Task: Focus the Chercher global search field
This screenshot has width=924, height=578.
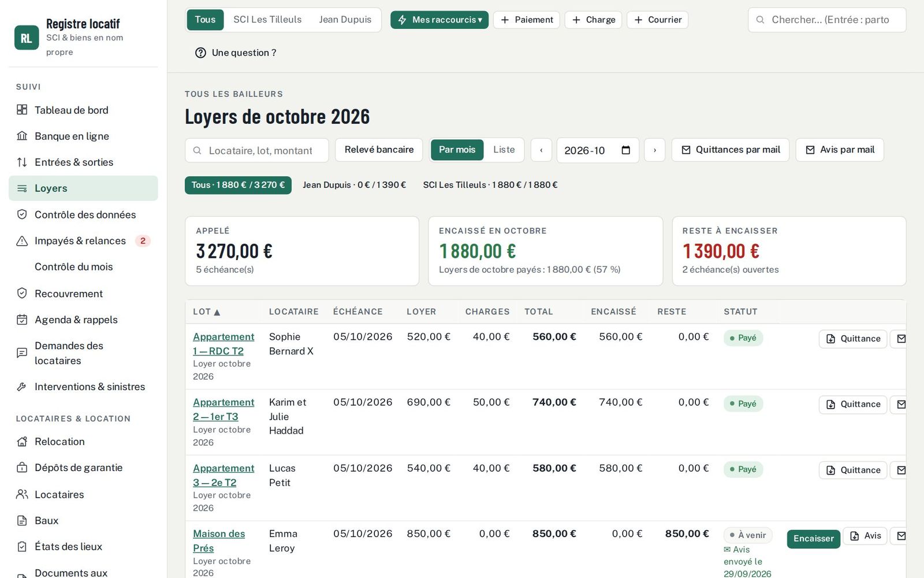Action: point(827,20)
